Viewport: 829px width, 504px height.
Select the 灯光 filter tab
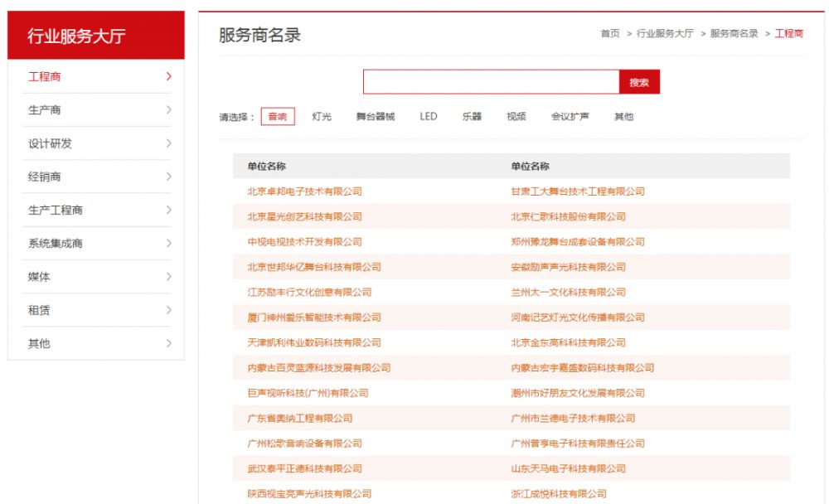click(322, 116)
